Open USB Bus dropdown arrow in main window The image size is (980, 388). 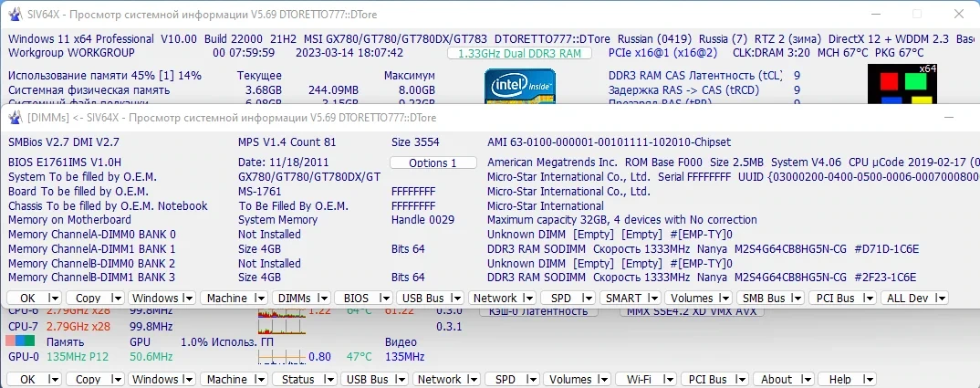(x=401, y=379)
